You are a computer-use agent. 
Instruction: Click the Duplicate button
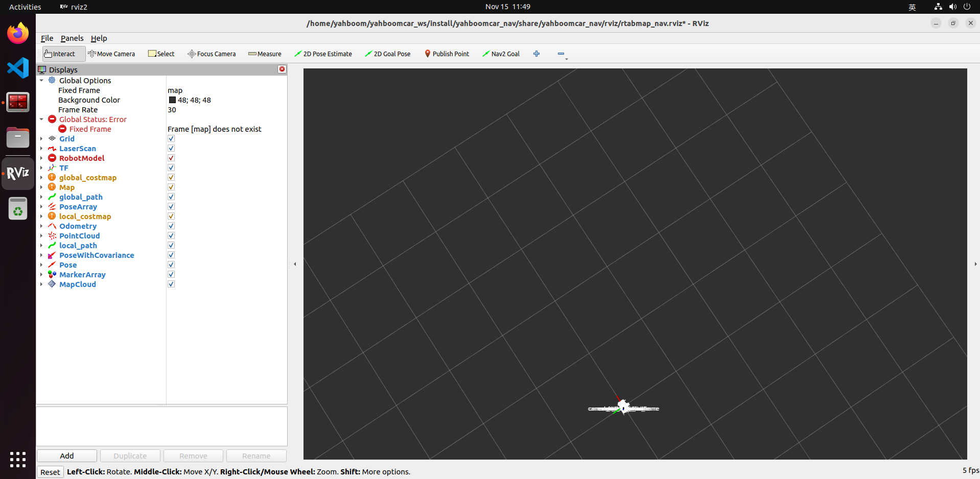130,456
